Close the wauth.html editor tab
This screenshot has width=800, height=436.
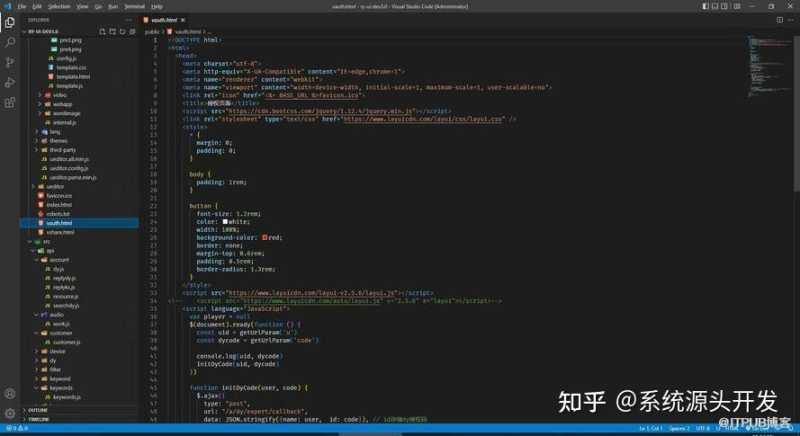click(183, 20)
